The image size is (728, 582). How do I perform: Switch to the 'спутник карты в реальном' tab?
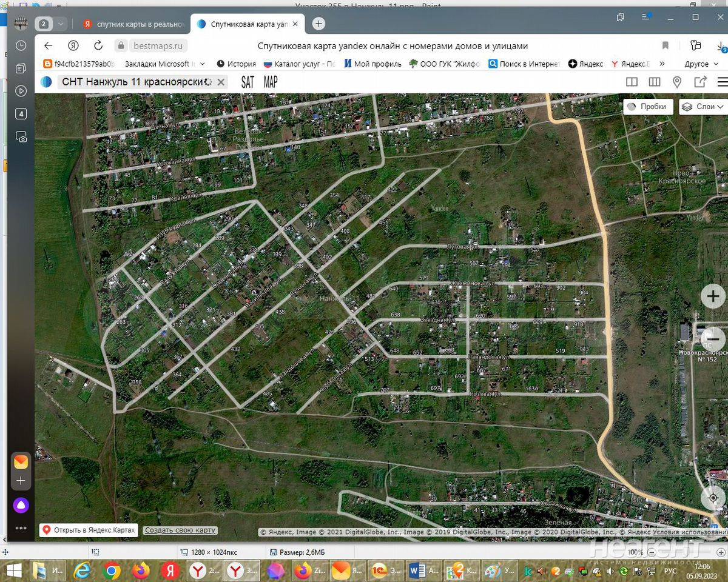(x=133, y=24)
